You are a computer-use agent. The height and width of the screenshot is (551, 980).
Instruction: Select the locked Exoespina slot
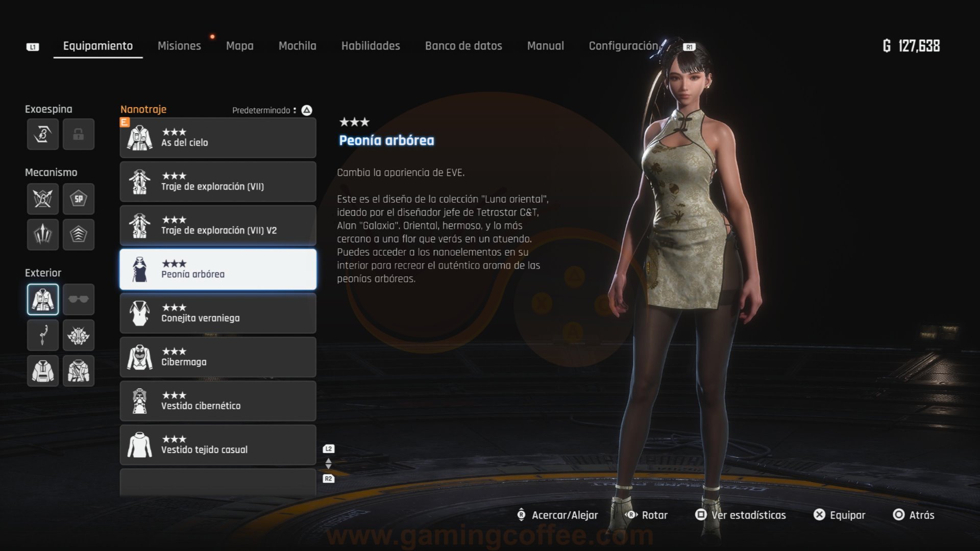pos(79,134)
